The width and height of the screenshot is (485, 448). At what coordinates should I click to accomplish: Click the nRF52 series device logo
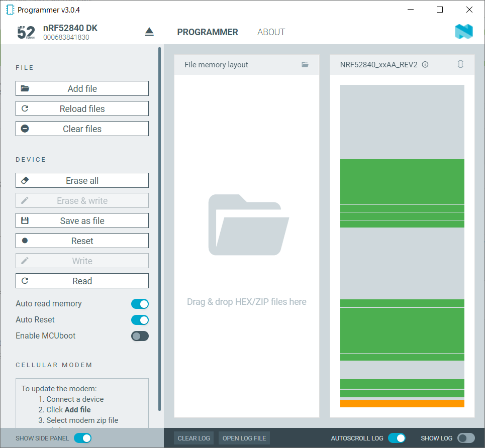26,32
